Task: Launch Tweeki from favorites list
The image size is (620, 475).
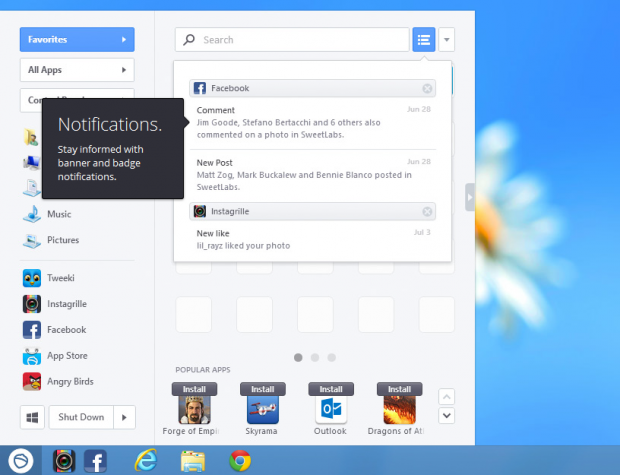Action: 49,278
